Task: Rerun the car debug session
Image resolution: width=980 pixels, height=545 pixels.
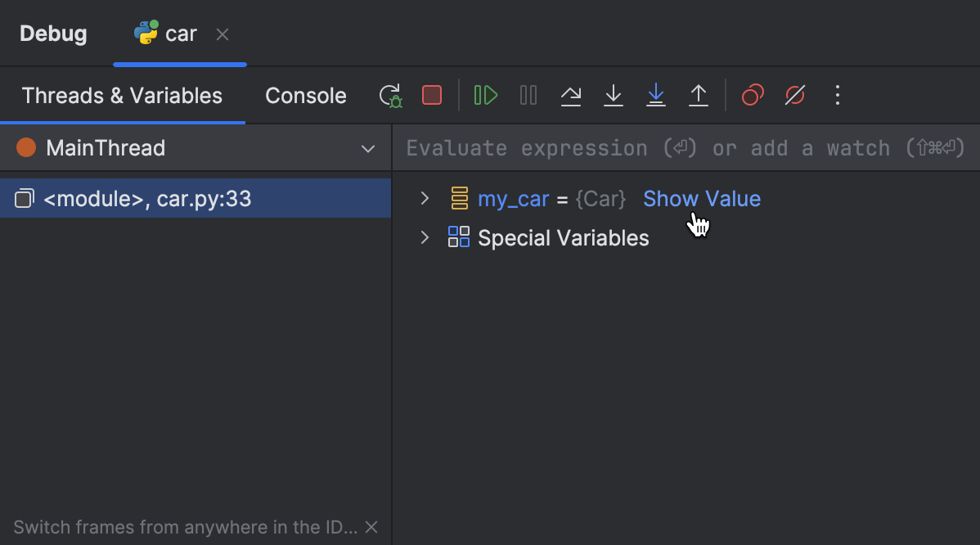Action: click(x=390, y=95)
